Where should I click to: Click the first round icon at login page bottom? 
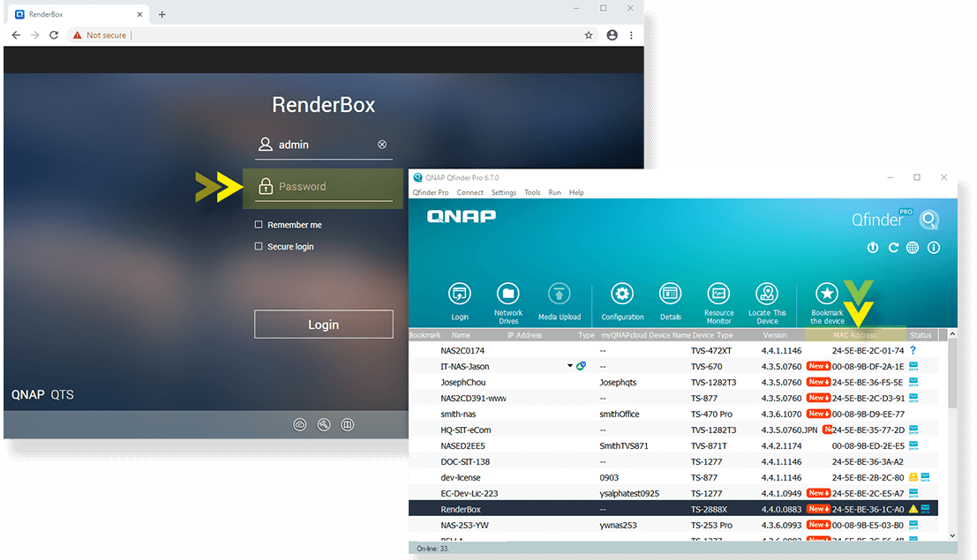300,425
